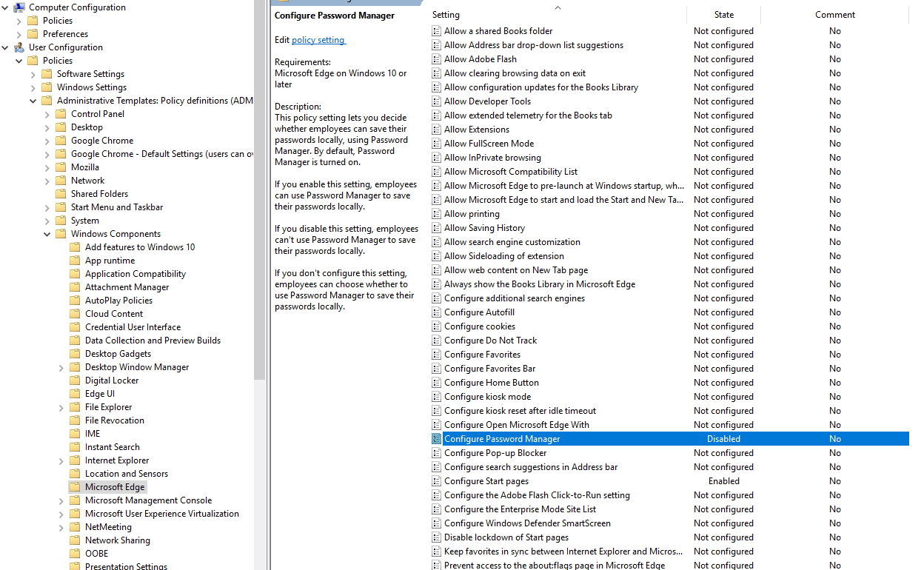Expand the Control Panel node

47,114
